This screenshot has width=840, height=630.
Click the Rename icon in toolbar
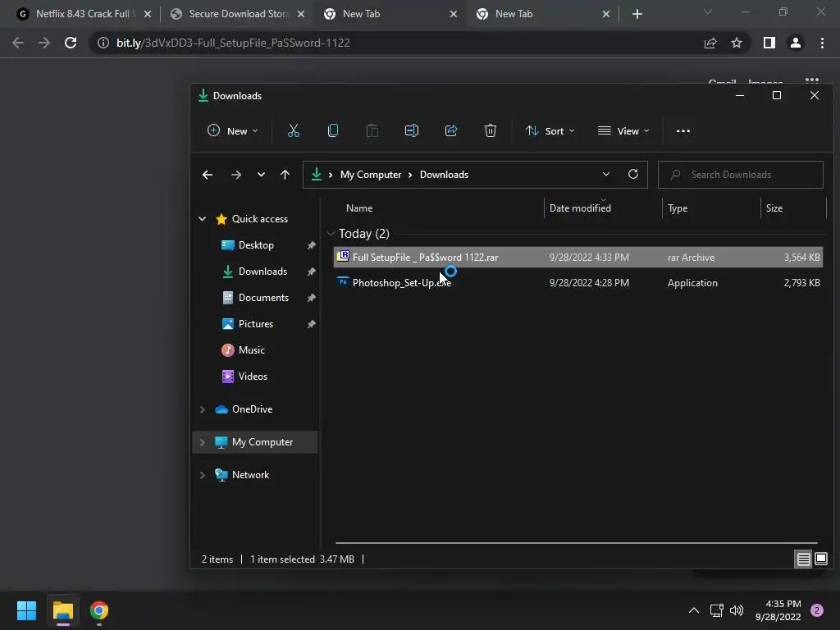(x=412, y=130)
